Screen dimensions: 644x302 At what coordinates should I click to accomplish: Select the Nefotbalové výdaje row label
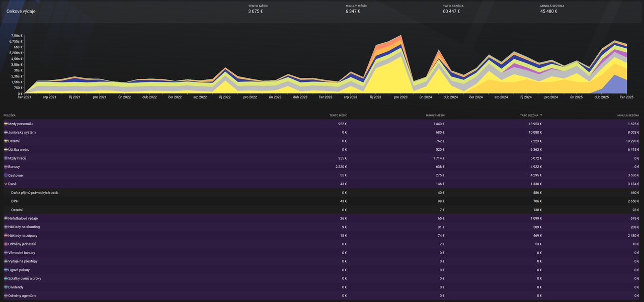pyautogui.click(x=23, y=218)
